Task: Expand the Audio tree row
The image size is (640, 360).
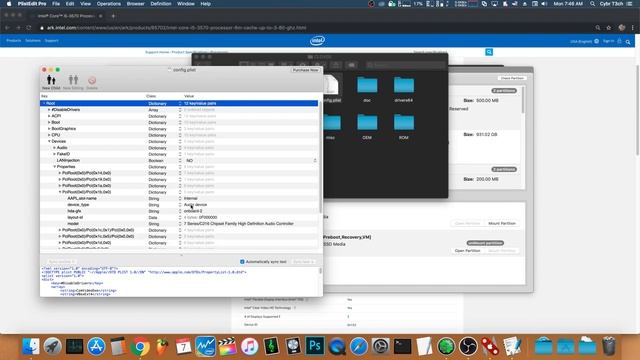Action: pyautogui.click(x=54, y=148)
